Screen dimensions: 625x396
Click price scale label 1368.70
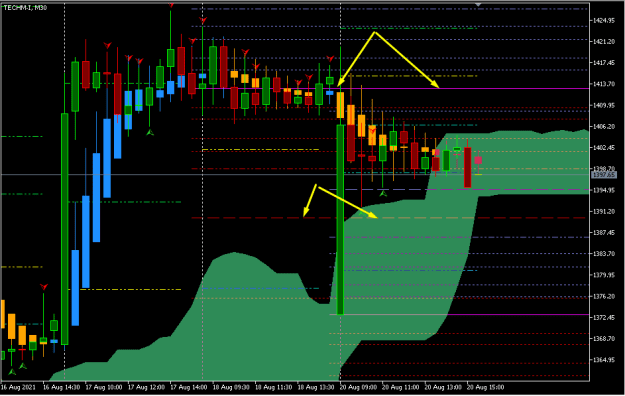[x=604, y=339]
